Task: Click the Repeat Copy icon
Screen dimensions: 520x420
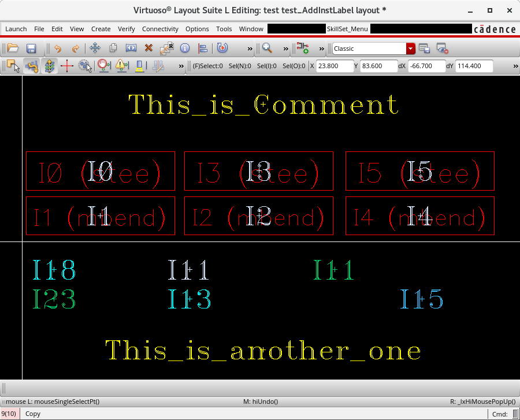Action: click(167, 48)
